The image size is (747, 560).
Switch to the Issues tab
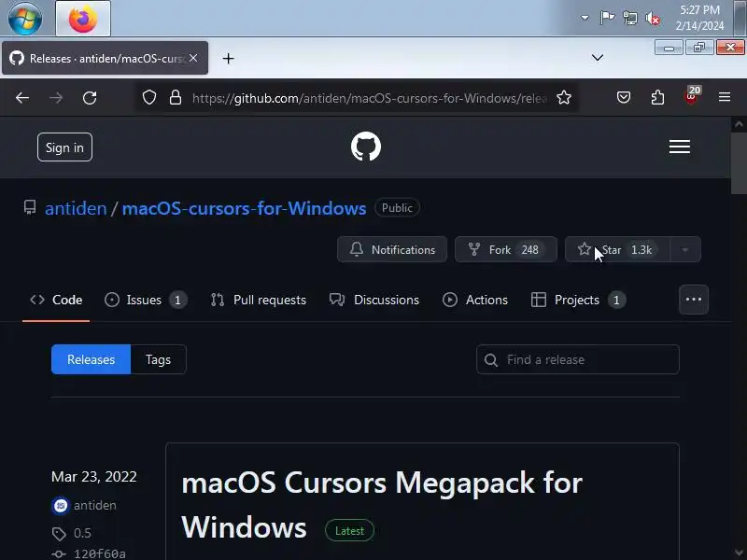[146, 300]
